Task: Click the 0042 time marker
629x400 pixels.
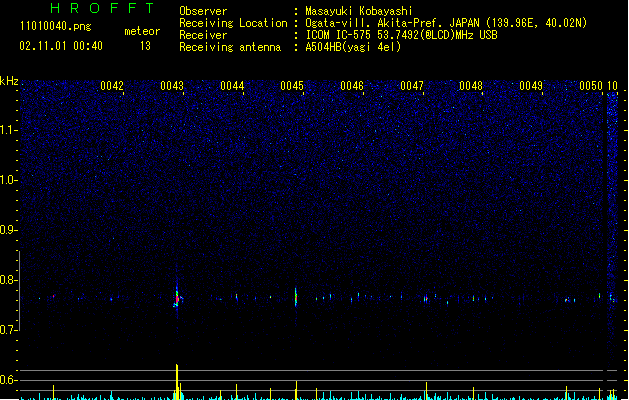Action: tap(112, 86)
